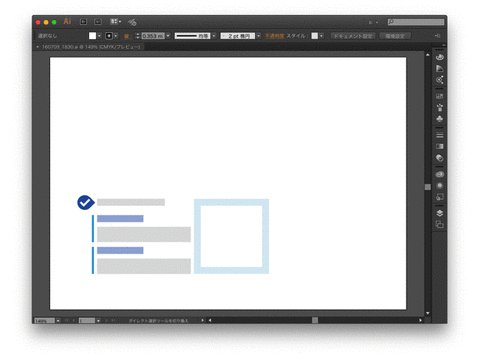Click the Document Setup button
This screenshot has width=480, height=360.
(x=353, y=36)
